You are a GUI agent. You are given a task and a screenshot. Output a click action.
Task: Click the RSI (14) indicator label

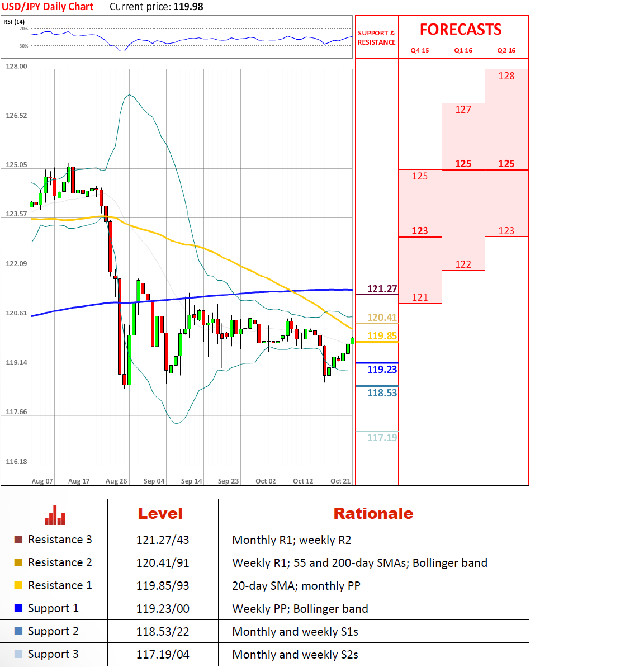pyautogui.click(x=14, y=22)
